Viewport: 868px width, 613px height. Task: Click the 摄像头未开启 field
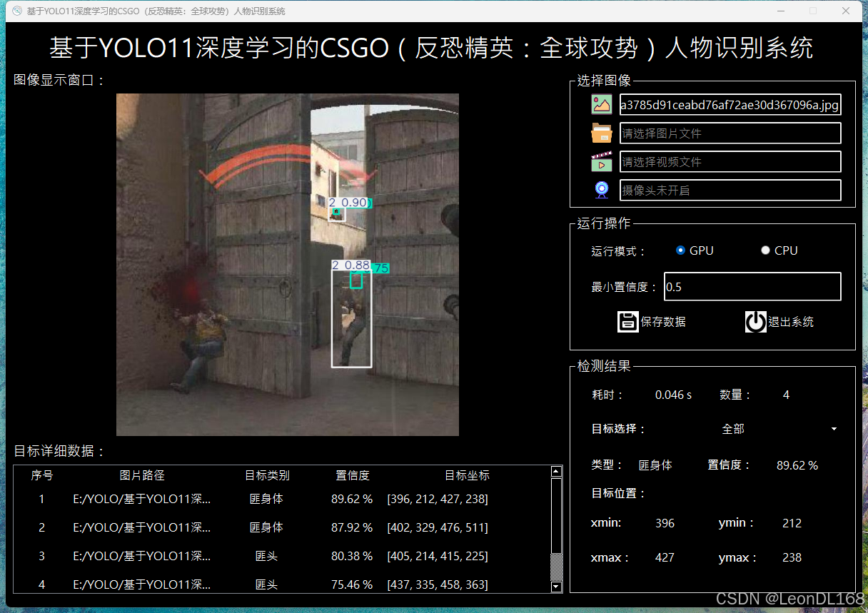[730, 191]
